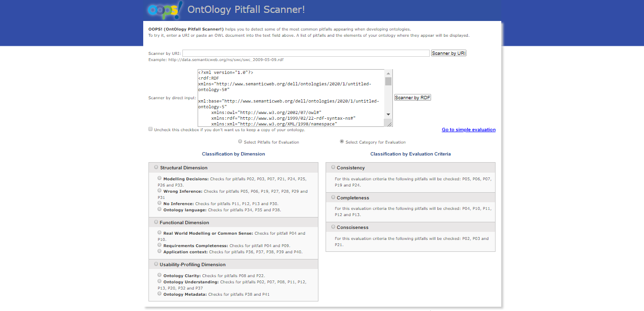
Task: Click the Scanner by RDF button
Action: pyautogui.click(x=413, y=98)
